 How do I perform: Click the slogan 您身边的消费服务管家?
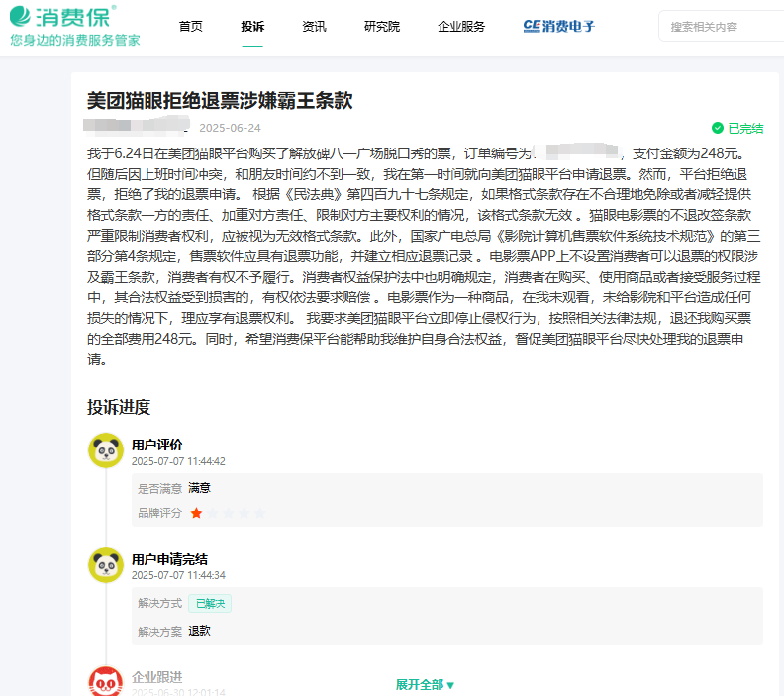75,40
